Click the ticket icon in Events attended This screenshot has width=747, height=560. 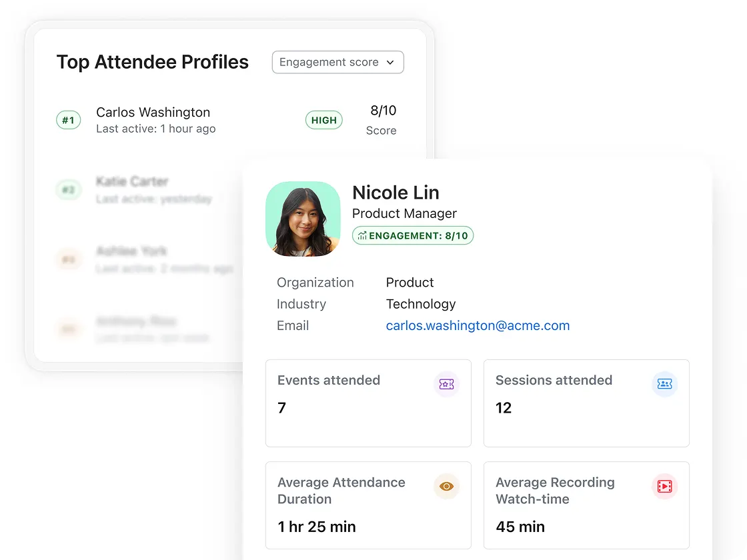pyautogui.click(x=446, y=384)
